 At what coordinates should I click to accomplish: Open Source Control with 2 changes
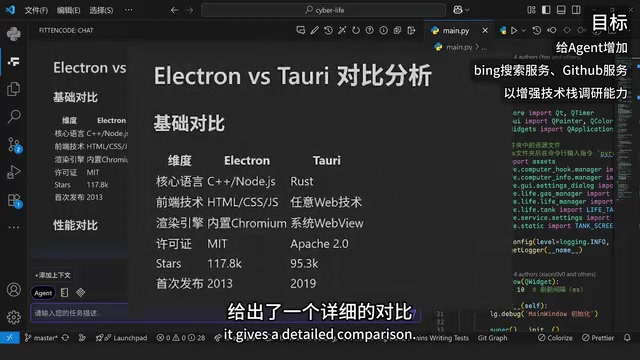14,145
